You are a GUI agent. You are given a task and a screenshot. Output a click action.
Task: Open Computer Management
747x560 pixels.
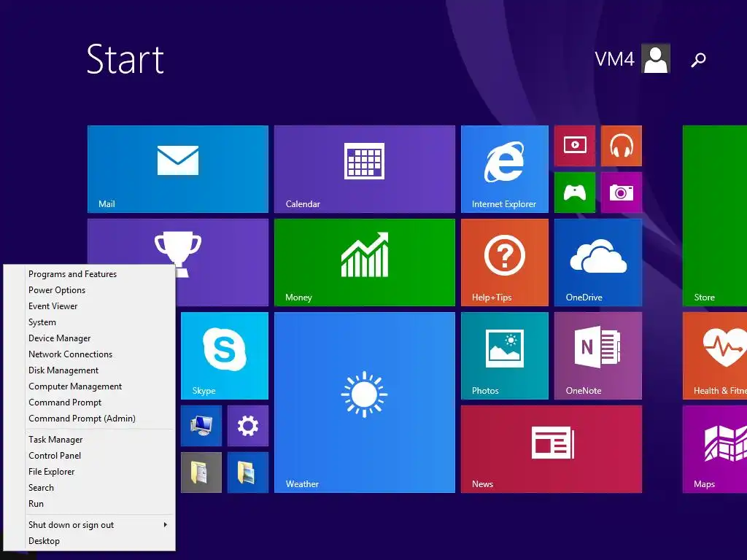click(90, 386)
